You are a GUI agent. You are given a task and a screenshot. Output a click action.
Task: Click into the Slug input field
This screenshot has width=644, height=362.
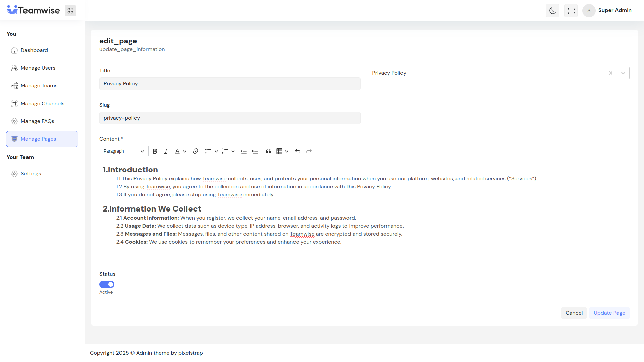click(230, 118)
